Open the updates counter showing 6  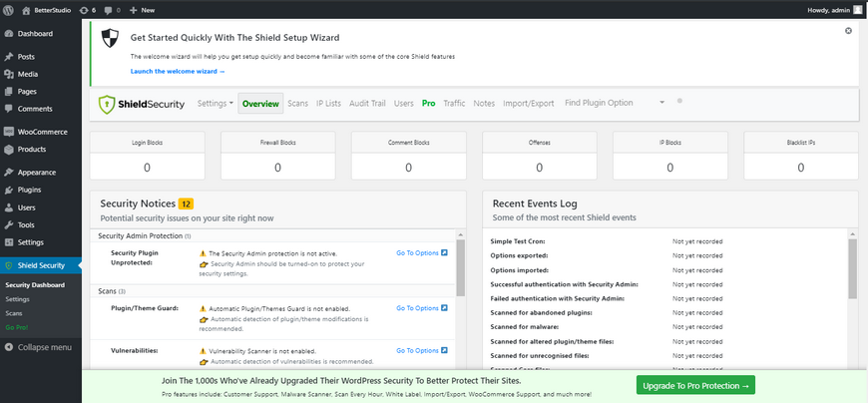[x=88, y=10]
